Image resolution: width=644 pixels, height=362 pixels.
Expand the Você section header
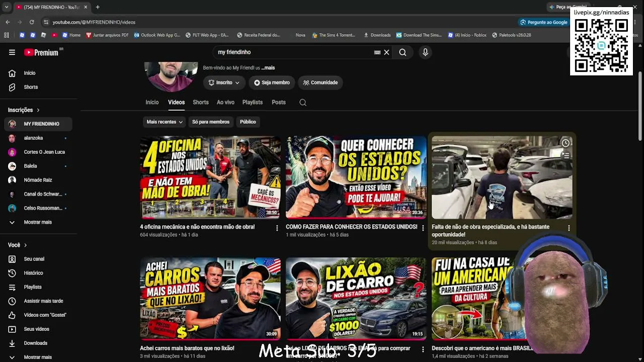tap(17, 245)
